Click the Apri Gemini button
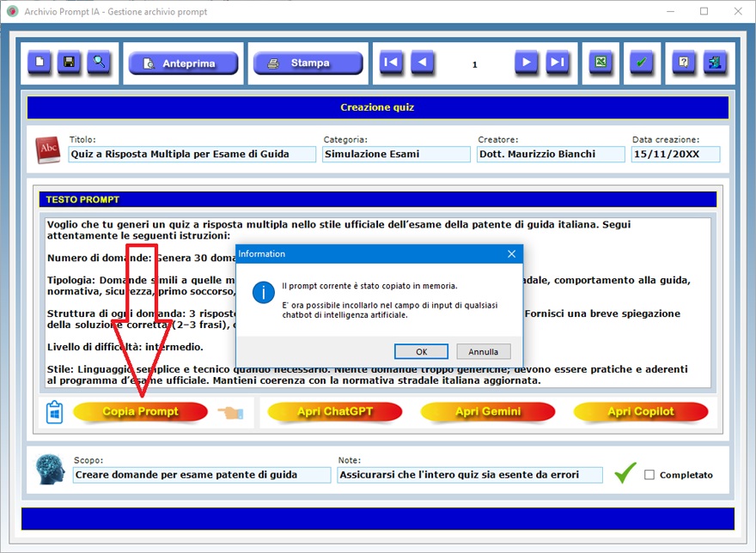This screenshot has height=553, width=756. [x=488, y=412]
